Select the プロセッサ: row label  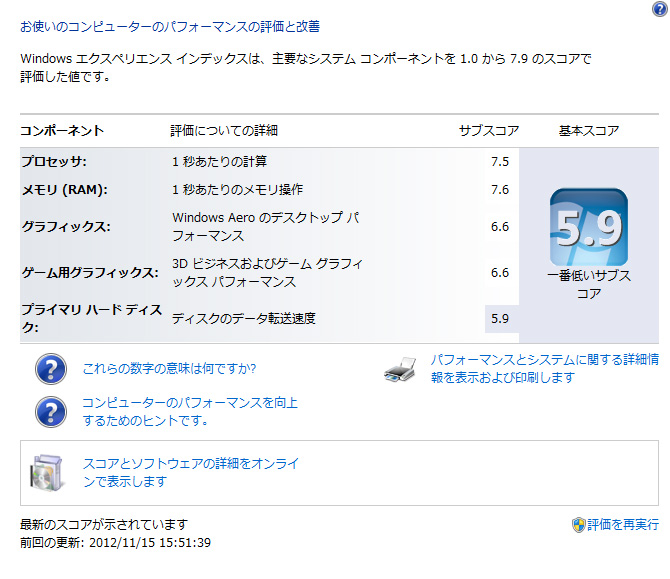click(x=54, y=162)
